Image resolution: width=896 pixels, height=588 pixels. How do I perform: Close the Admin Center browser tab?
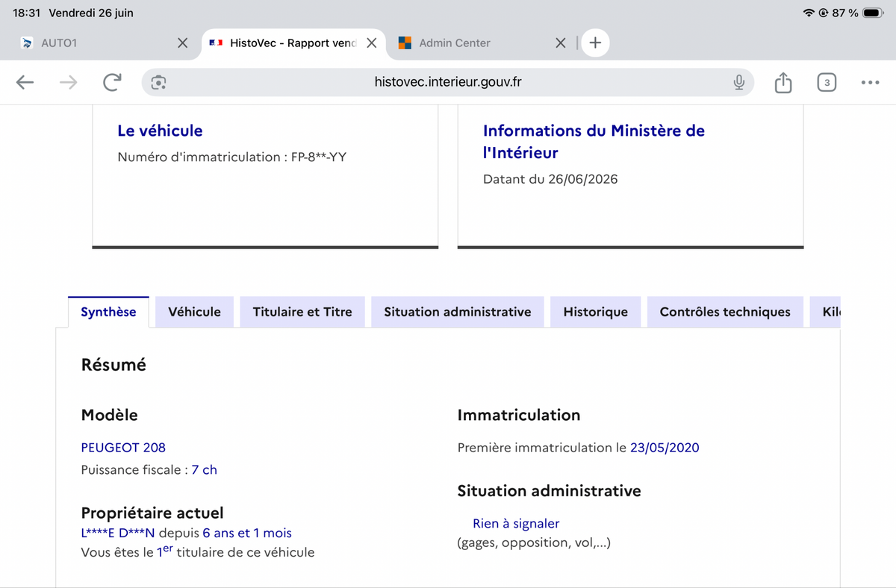pos(561,43)
